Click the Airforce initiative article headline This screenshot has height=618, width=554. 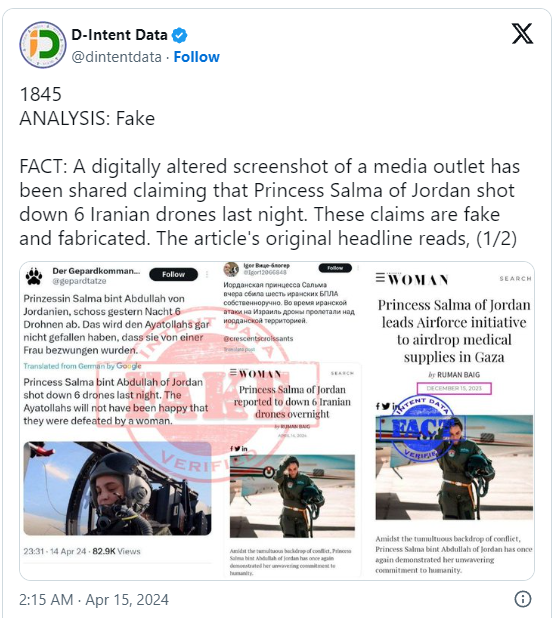(454, 331)
